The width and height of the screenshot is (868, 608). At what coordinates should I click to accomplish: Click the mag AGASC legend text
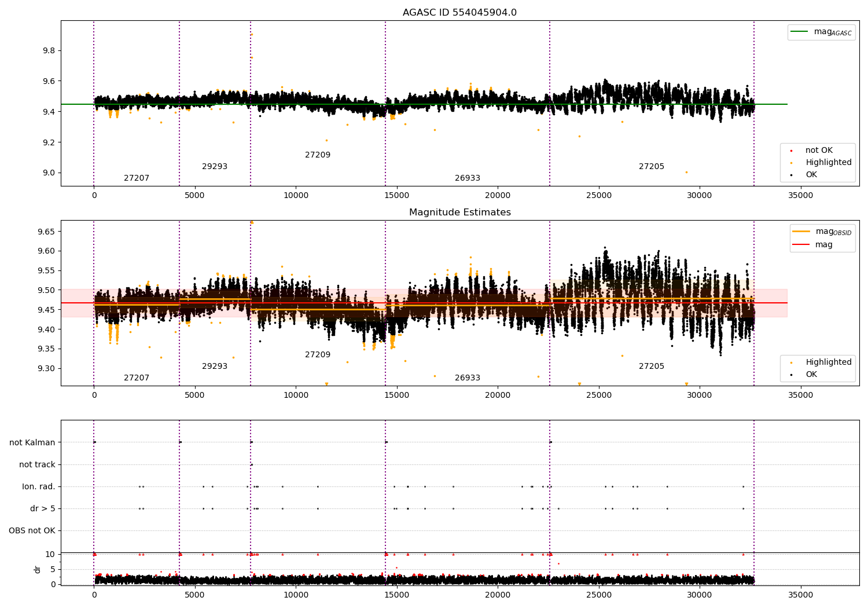point(833,32)
